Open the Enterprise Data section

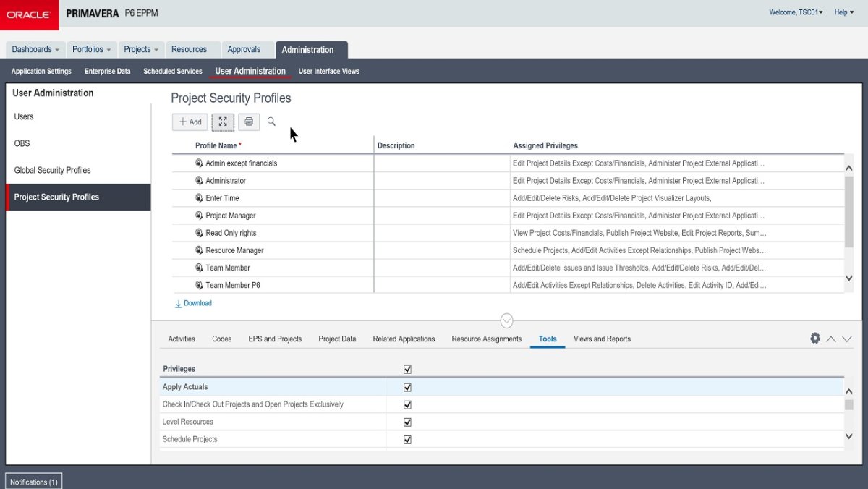click(x=107, y=71)
